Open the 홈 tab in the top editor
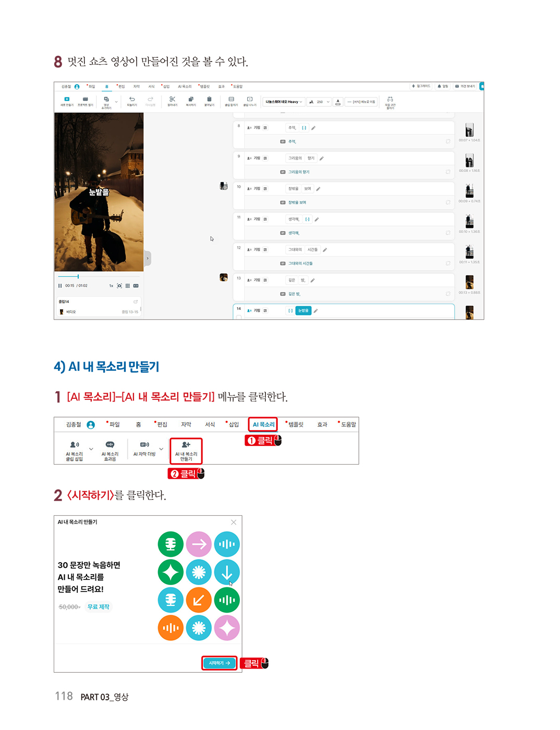This screenshot has height=730, width=560. (106, 87)
